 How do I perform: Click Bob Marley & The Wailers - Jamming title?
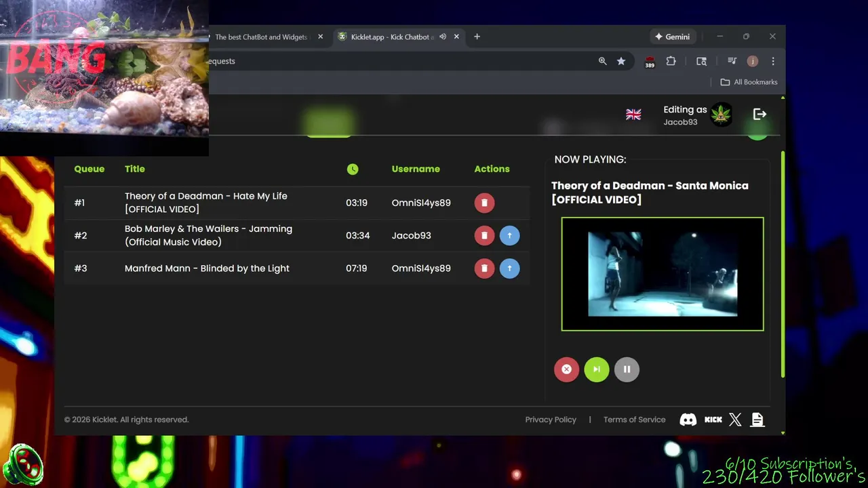pyautogui.click(x=208, y=235)
